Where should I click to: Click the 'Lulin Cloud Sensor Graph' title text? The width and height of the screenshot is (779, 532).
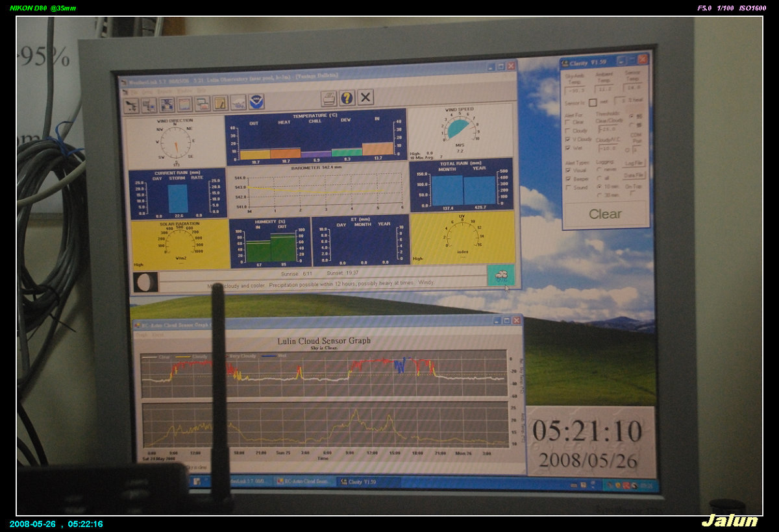coord(324,341)
